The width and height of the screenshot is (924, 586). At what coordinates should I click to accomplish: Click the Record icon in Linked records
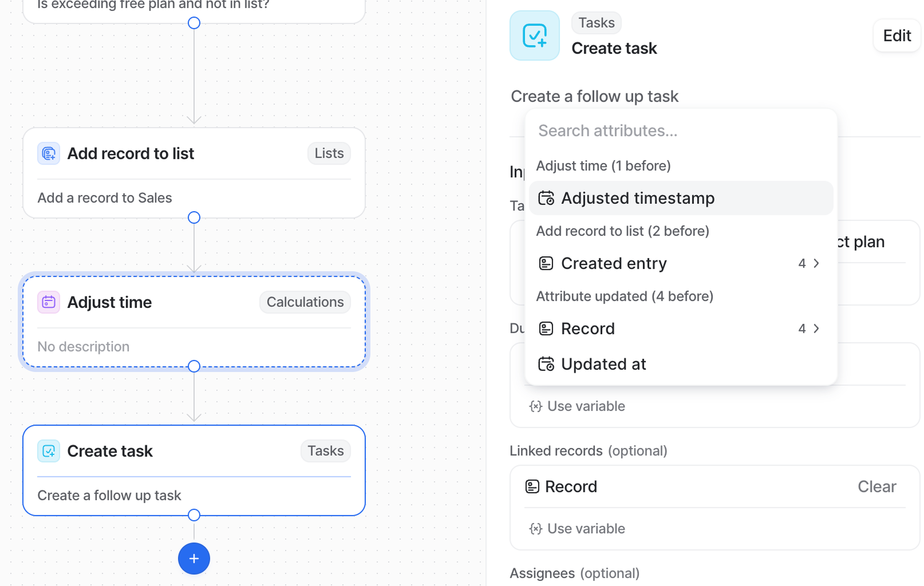click(532, 487)
